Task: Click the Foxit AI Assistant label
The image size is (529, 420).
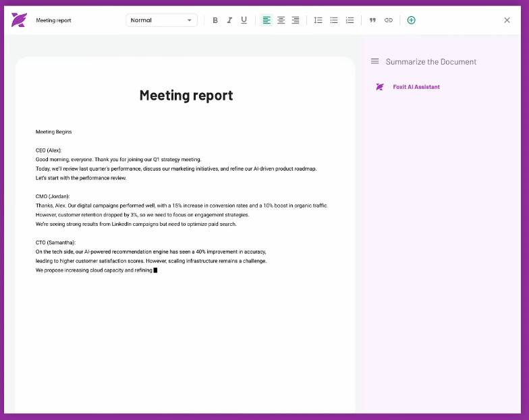Action: tap(416, 87)
